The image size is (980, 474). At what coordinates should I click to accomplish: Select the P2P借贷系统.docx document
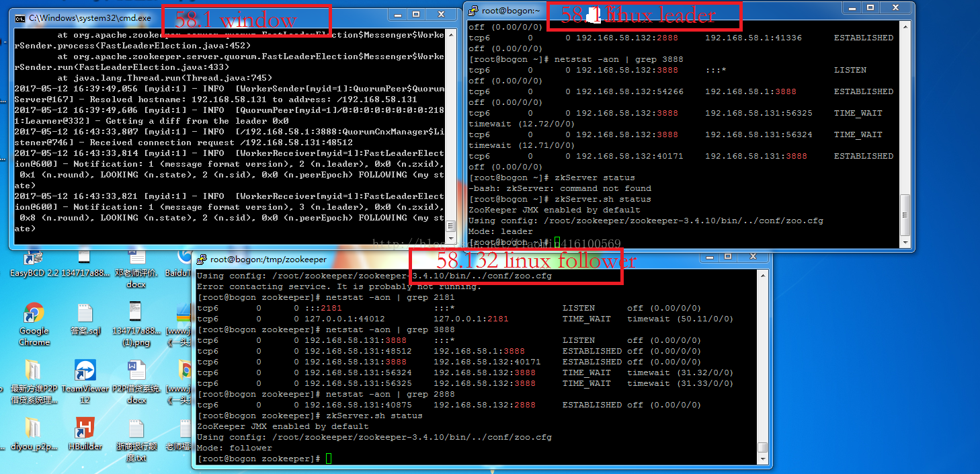coord(136,382)
